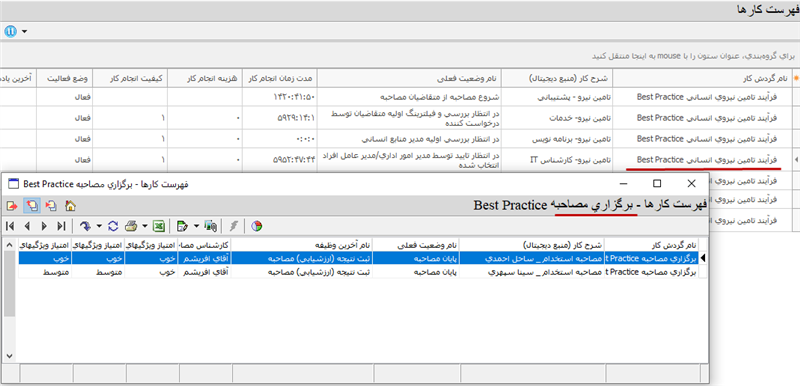
Task: Click the blue pause icon at top left
Action: [x=10, y=32]
